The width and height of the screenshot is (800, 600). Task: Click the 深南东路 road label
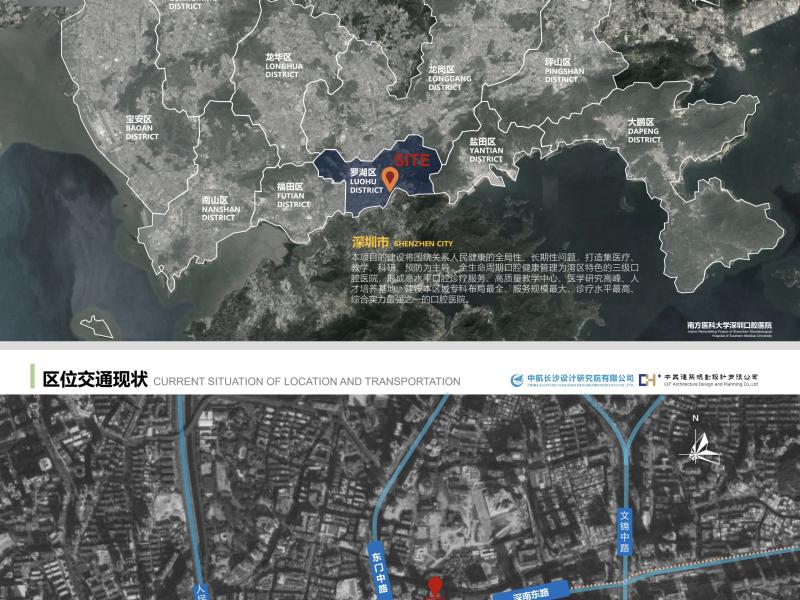[x=530, y=592]
